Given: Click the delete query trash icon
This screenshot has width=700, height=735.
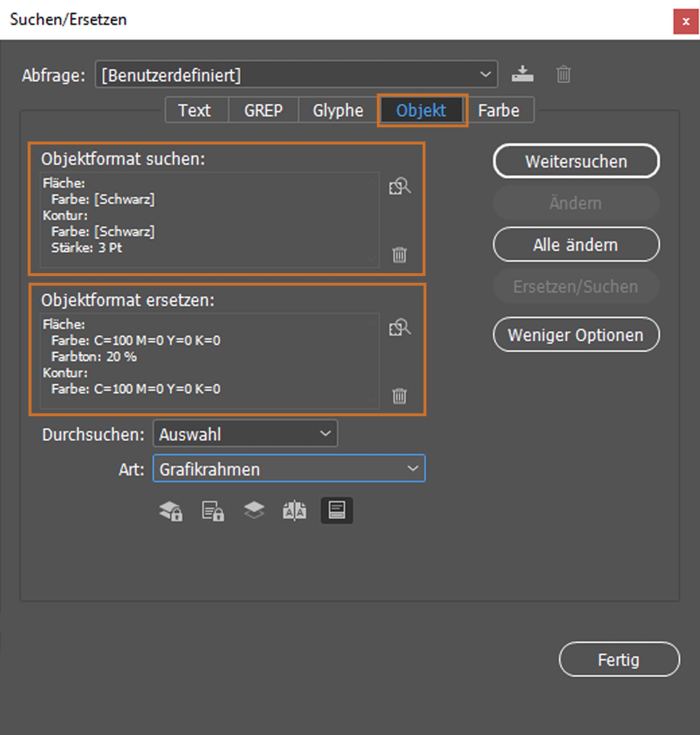Looking at the screenshot, I should (563, 74).
